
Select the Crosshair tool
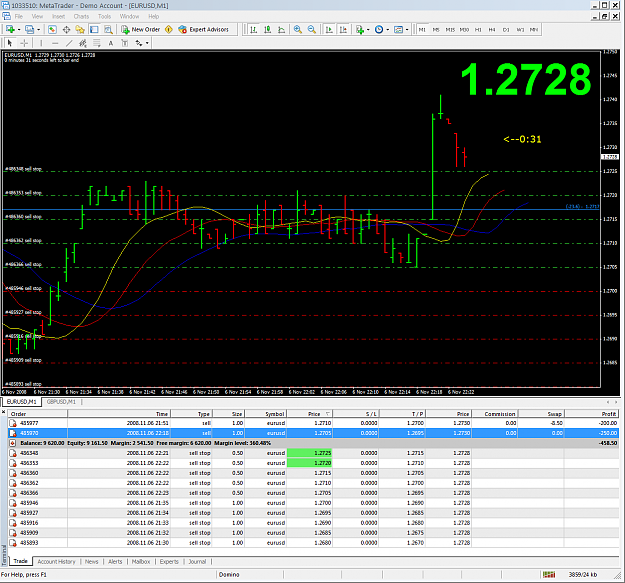[x=24, y=43]
